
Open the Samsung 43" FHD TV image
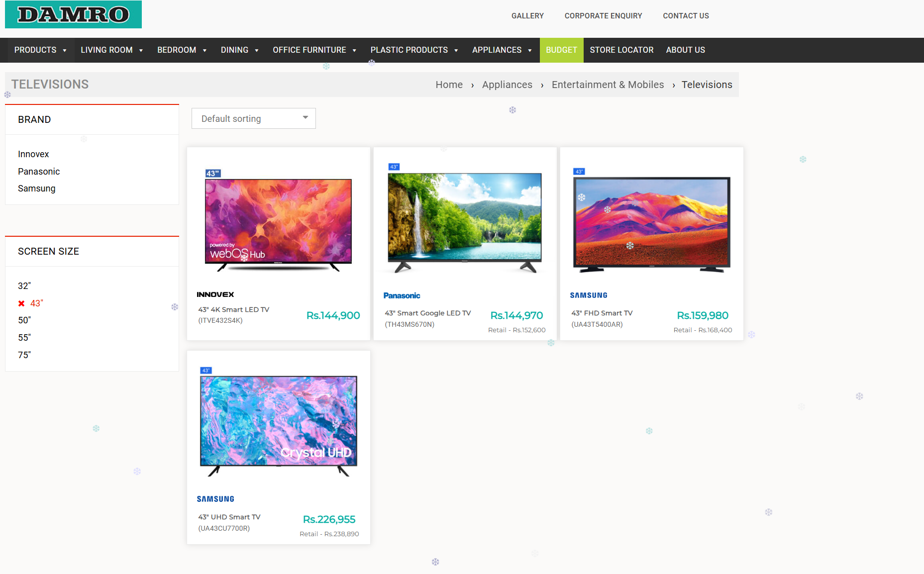(x=652, y=220)
